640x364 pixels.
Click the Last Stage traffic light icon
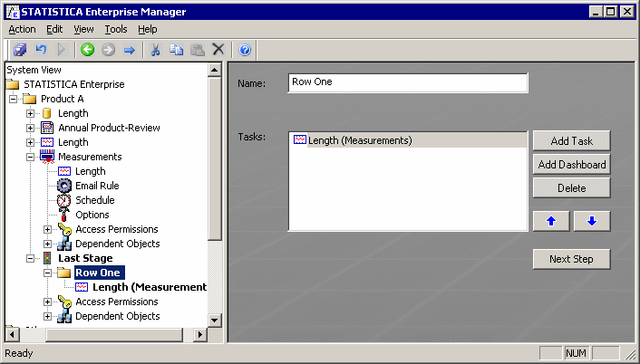click(47, 258)
